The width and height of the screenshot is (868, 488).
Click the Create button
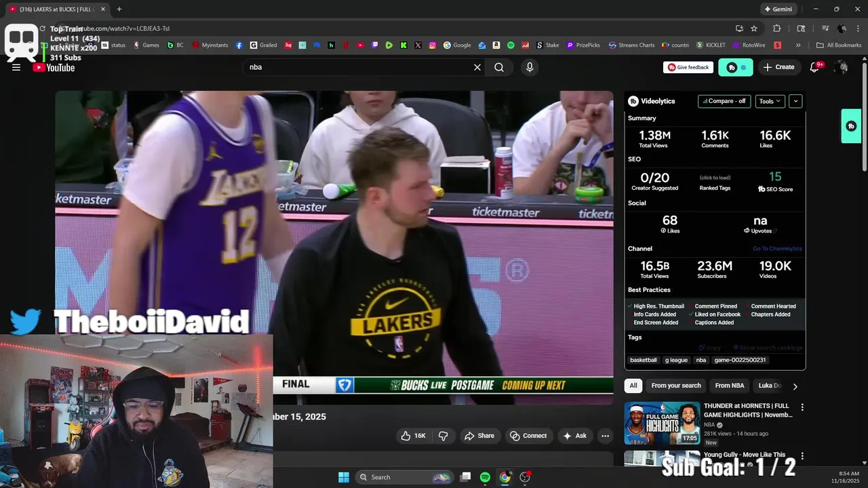pos(778,67)
